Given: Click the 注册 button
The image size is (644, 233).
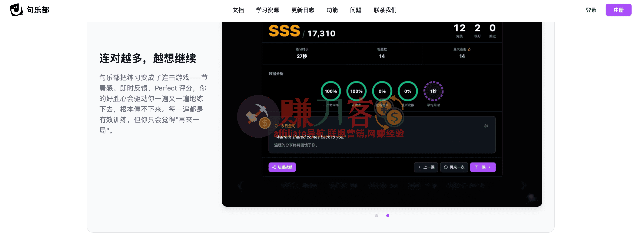Looking at the screenshot, I should pyautogui.click(x=619, y=10).
